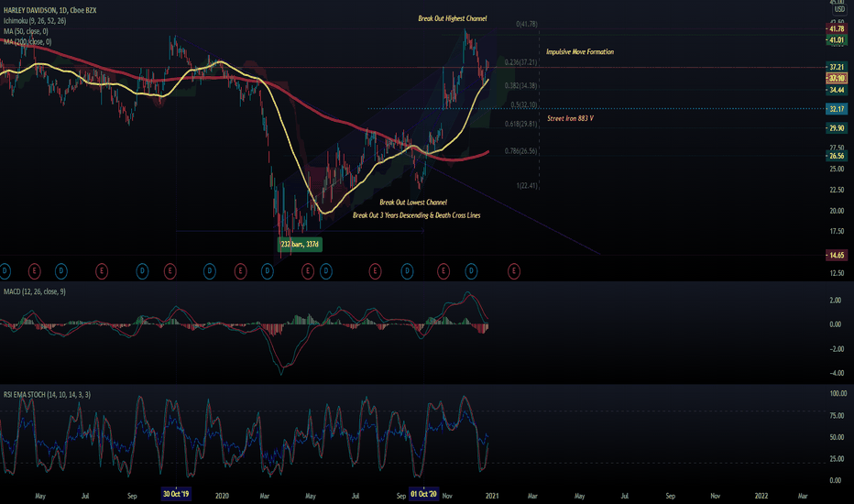
Task: Click the 30 Oct '19 date marker
Action: point(176,494)
